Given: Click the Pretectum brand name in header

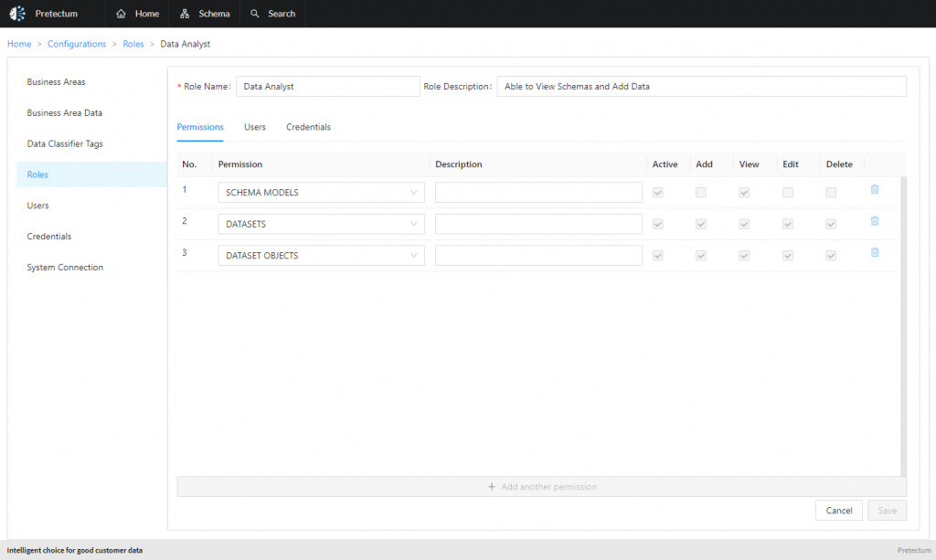Looking at the screenshot, I should (56, 13).
